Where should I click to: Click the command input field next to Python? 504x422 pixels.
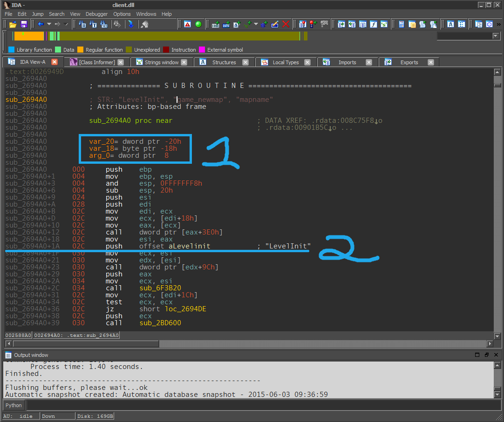click(264, 405)
